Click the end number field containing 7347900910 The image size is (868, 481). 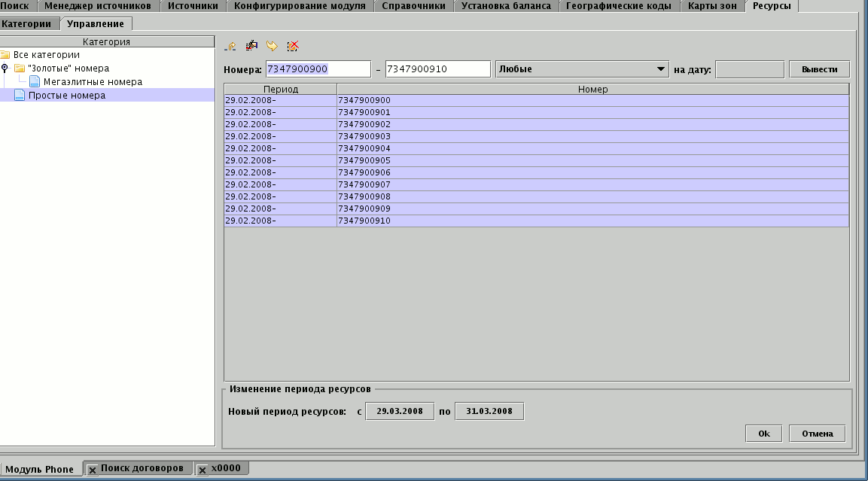pos(437,69)
